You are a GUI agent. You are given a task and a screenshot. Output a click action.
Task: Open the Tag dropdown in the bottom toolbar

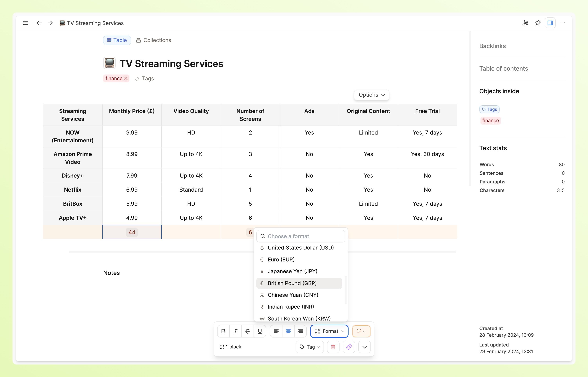coord(309,347)
